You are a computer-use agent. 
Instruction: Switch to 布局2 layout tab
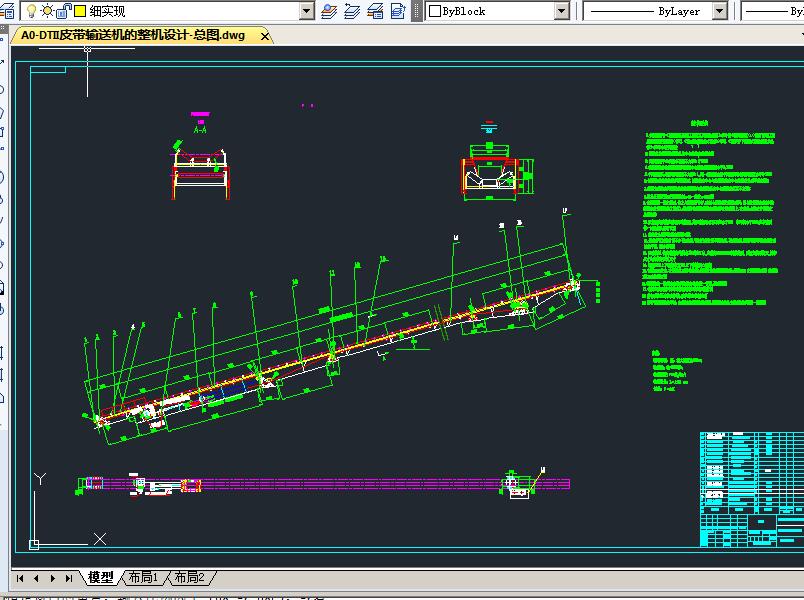pos(189,577)
